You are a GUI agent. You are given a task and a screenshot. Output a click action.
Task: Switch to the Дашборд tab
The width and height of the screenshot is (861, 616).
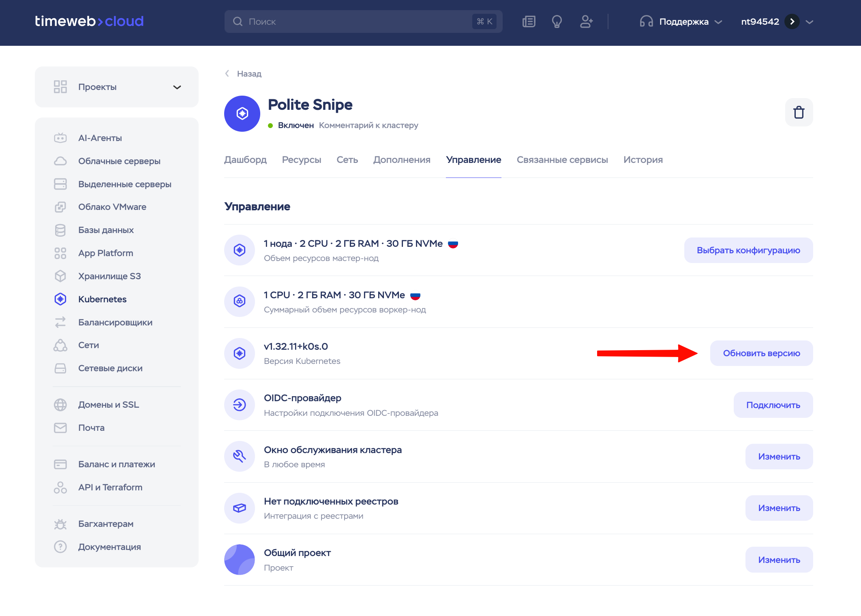click(245, 160)
